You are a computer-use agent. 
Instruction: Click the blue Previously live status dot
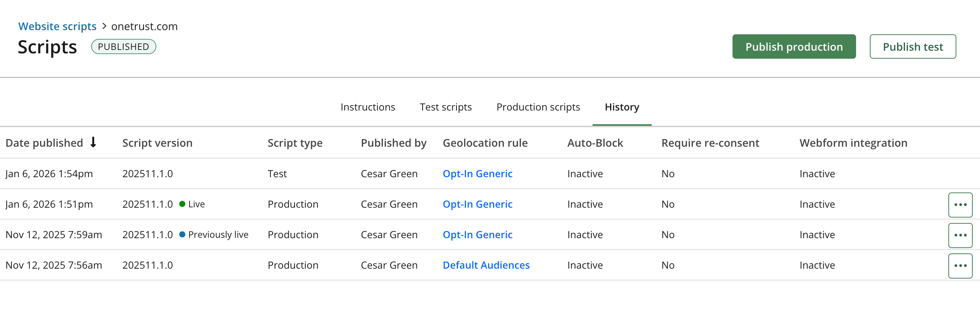[182, 234]
